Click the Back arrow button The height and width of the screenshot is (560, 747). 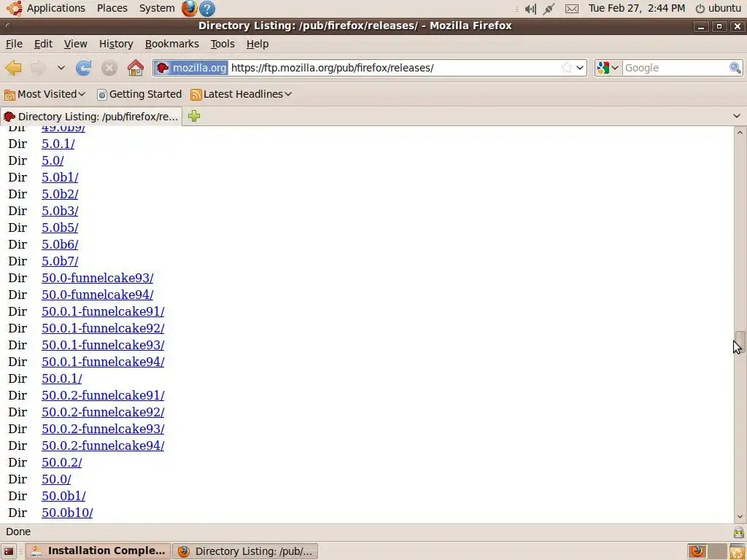[x=14, y=68]
